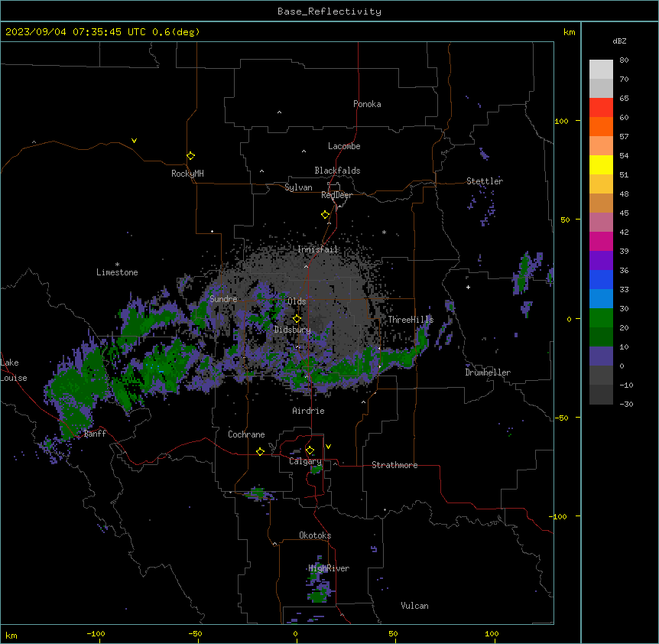
Task: Click the Vulcan label
Action: click(x=414, y=606)
